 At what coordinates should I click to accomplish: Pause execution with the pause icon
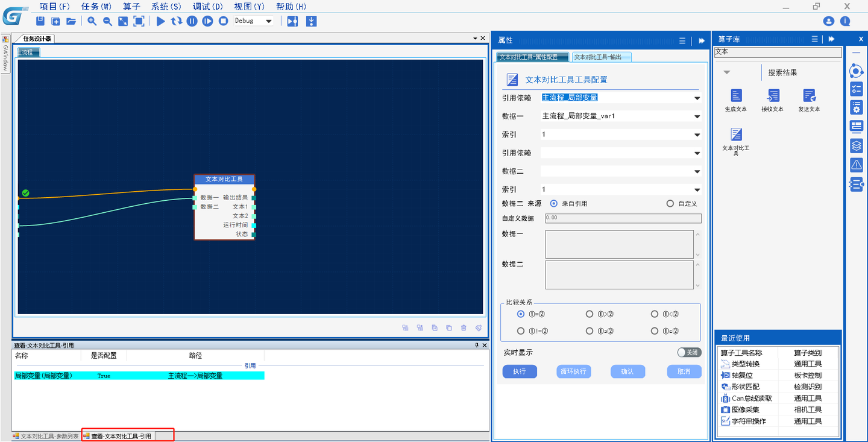[192, 21]
